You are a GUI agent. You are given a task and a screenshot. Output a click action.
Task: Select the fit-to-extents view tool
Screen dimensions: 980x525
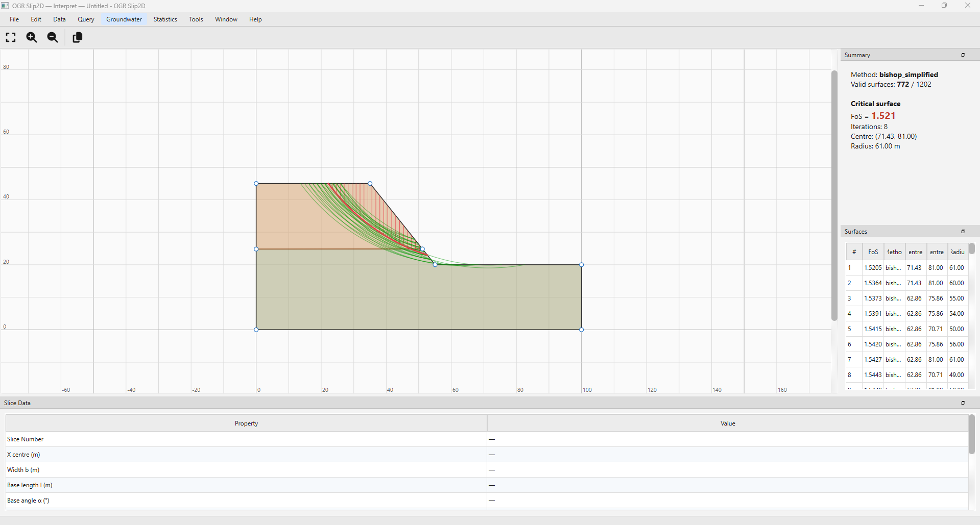click(x=10, y=37)
